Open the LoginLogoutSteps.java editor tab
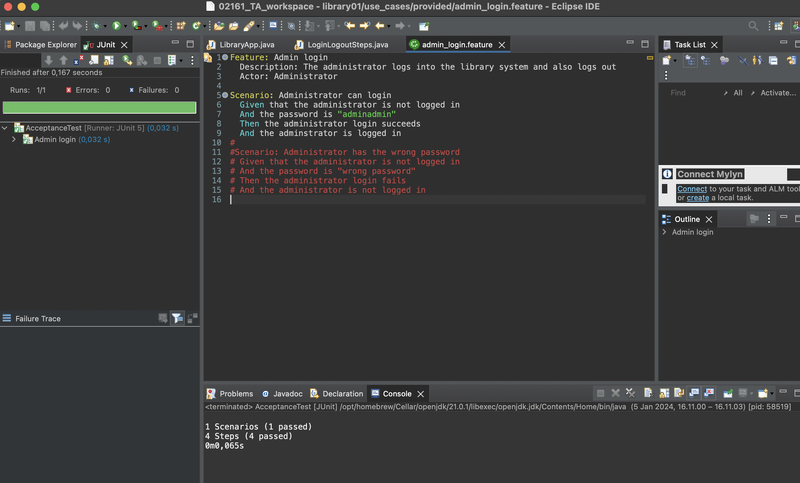 [342, 44]
